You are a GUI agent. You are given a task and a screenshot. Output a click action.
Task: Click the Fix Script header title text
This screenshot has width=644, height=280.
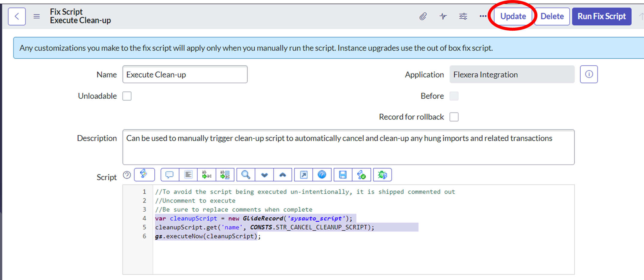[66, 12]
